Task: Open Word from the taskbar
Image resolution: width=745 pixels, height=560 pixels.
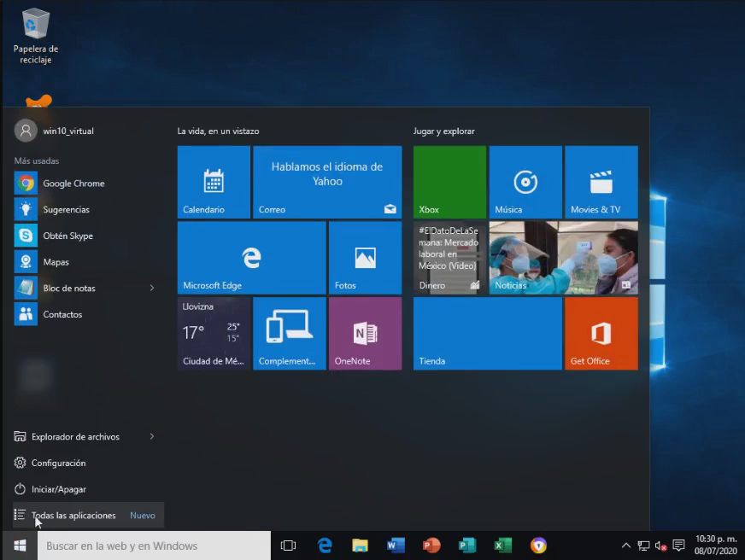Action: point(396,545)
